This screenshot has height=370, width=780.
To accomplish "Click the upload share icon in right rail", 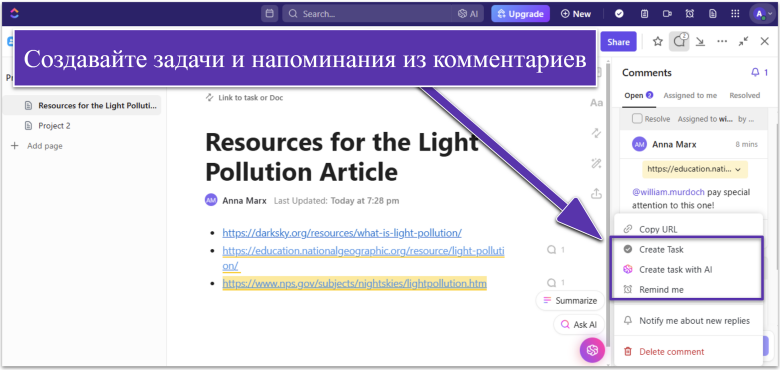I will pos(596,193).
